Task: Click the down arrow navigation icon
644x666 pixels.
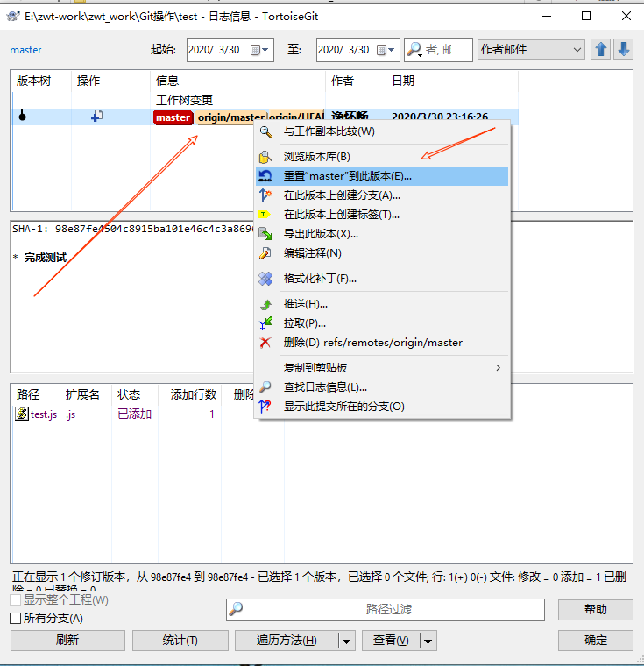Action: tap(623, 50)
